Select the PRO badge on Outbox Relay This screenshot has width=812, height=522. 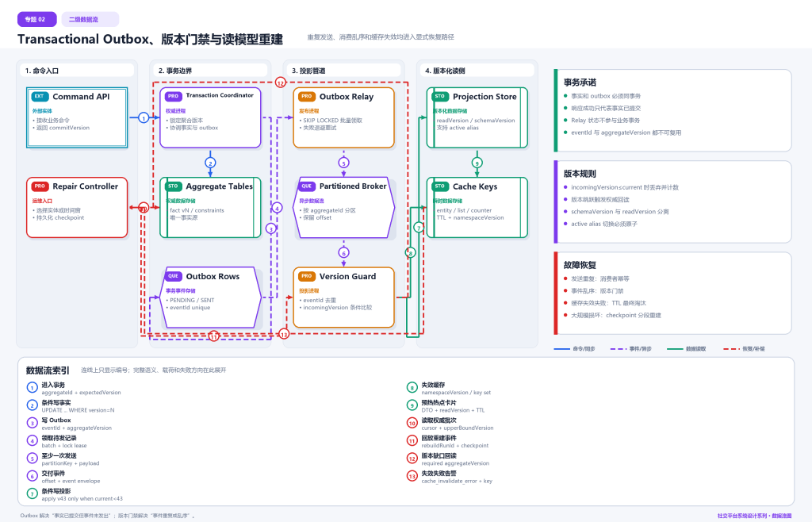coord(307,96)
